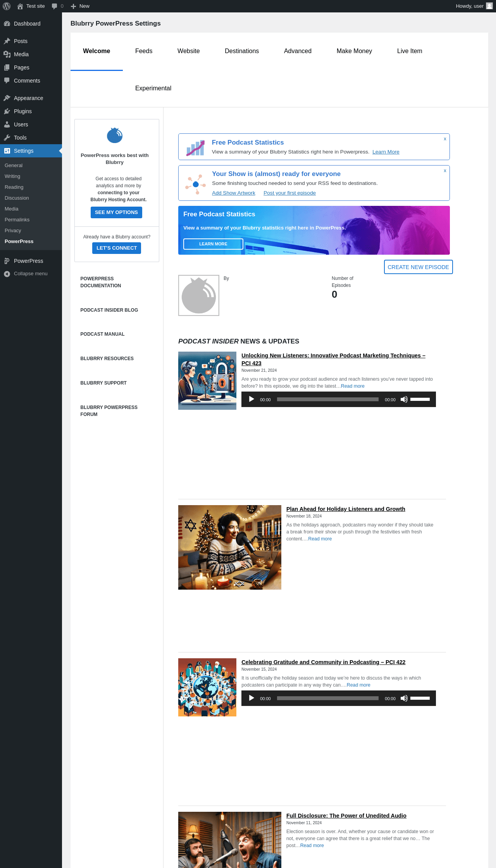Switch to the Feeds tab
Screen dimensions: 496x868
pos(144,51)
